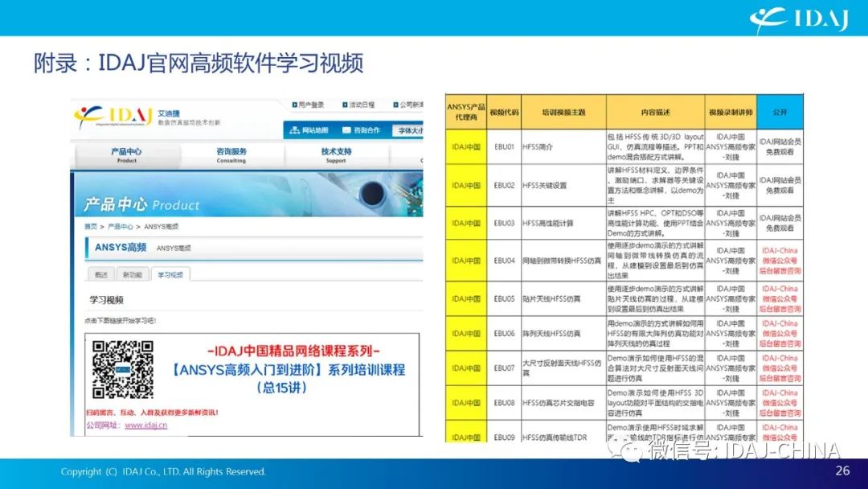Click the 学习视频 section heading
868x489 pixels.
click(106, 300)
